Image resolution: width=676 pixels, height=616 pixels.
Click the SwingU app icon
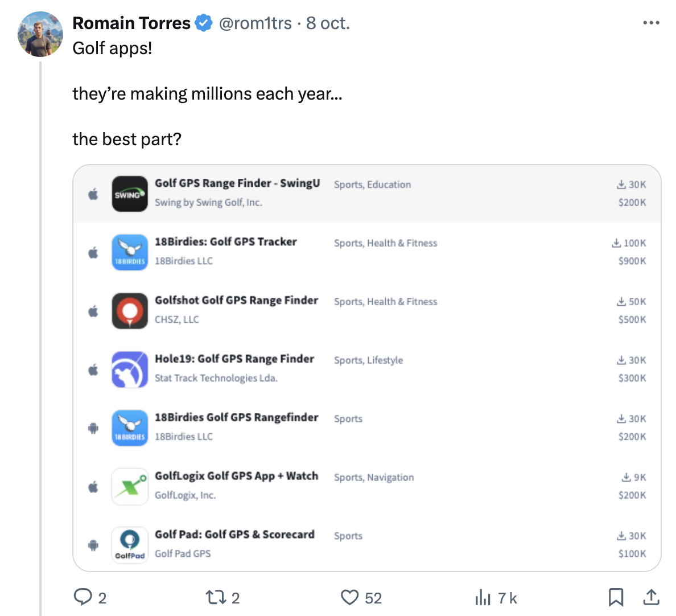click(x=130, y=194)
